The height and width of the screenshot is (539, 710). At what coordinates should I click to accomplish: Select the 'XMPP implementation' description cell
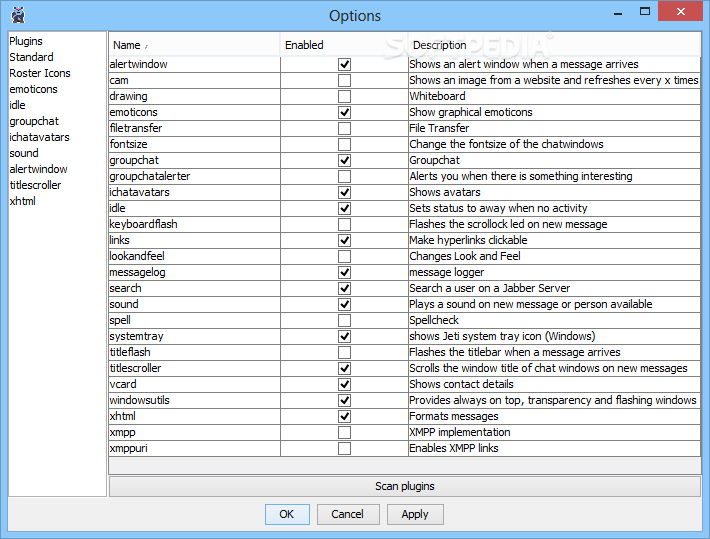[x=554, y=433]
